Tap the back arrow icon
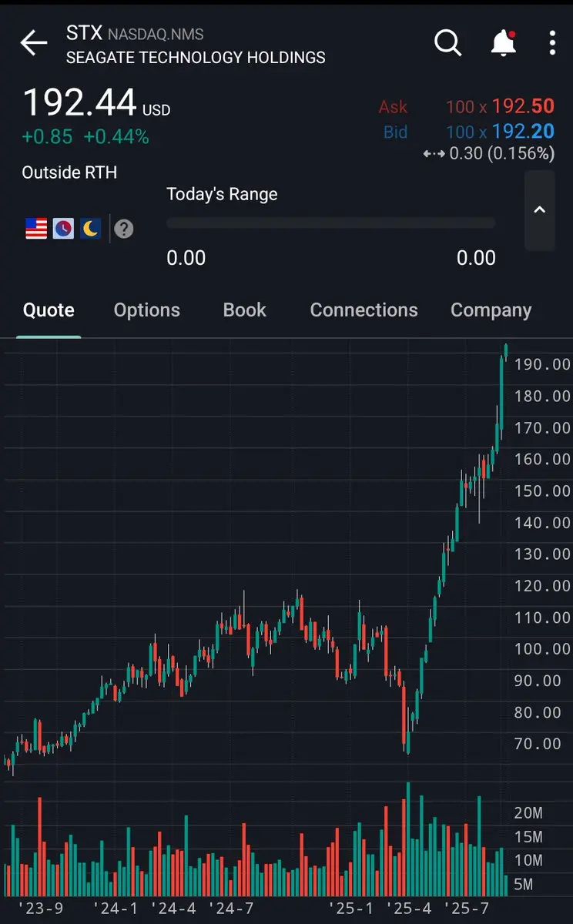573x924 pixels. pyautogui.click(x=34, y=44)
